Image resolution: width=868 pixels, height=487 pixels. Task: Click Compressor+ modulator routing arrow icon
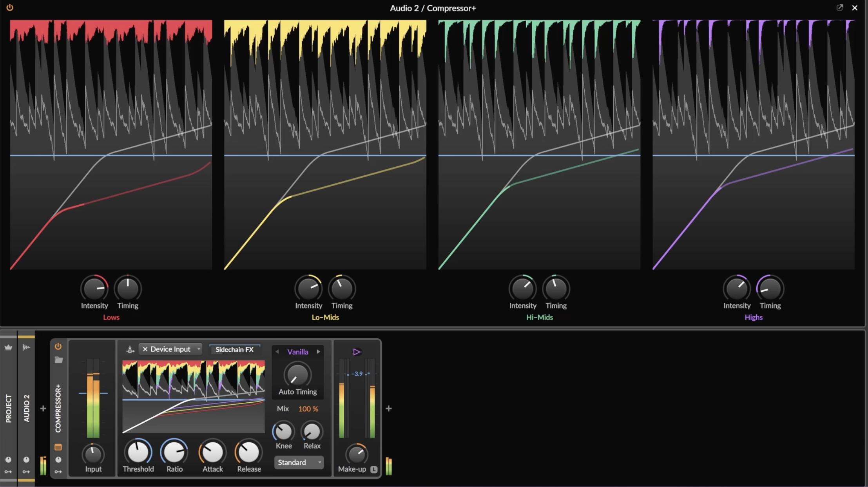pos(58,472)
